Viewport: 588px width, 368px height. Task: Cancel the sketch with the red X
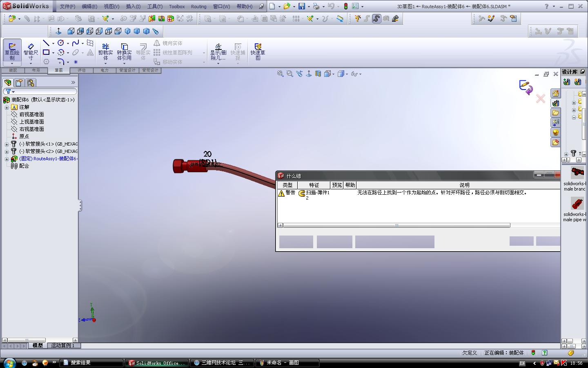541,99
